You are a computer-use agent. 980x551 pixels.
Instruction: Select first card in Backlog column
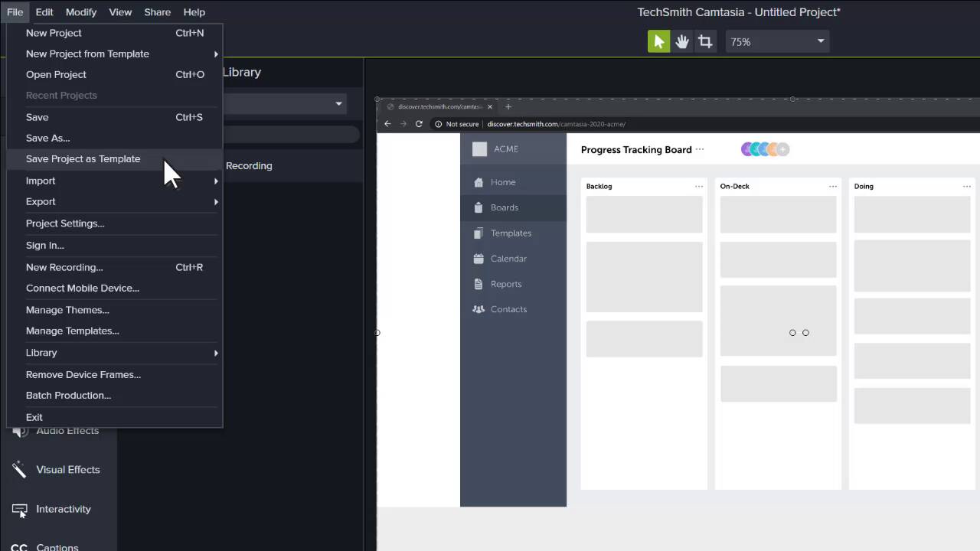coord(644,214)
